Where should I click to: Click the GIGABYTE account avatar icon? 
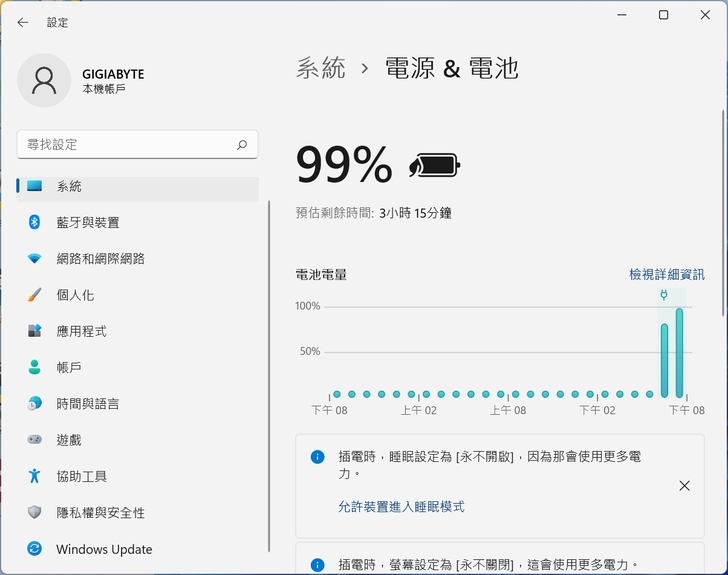coord(44,80)
